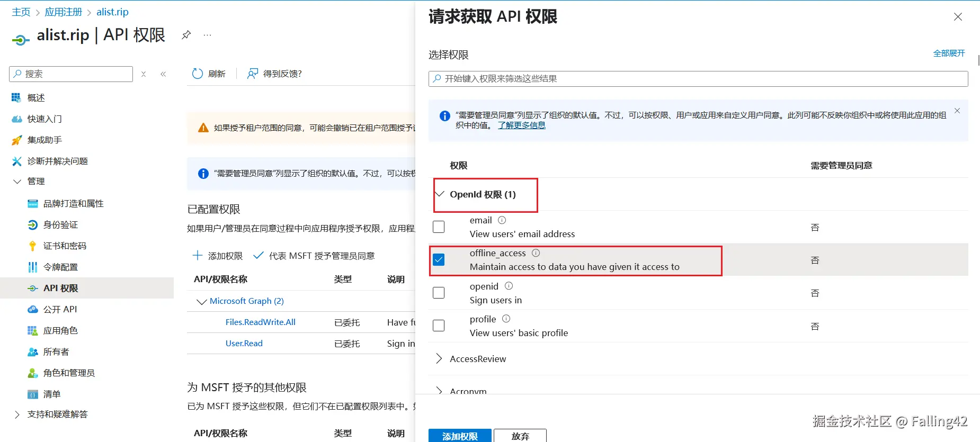The height and width of the screenshot is (442, 980).
Task: Expand the Acronym permission group
Action: pos(439,391)
